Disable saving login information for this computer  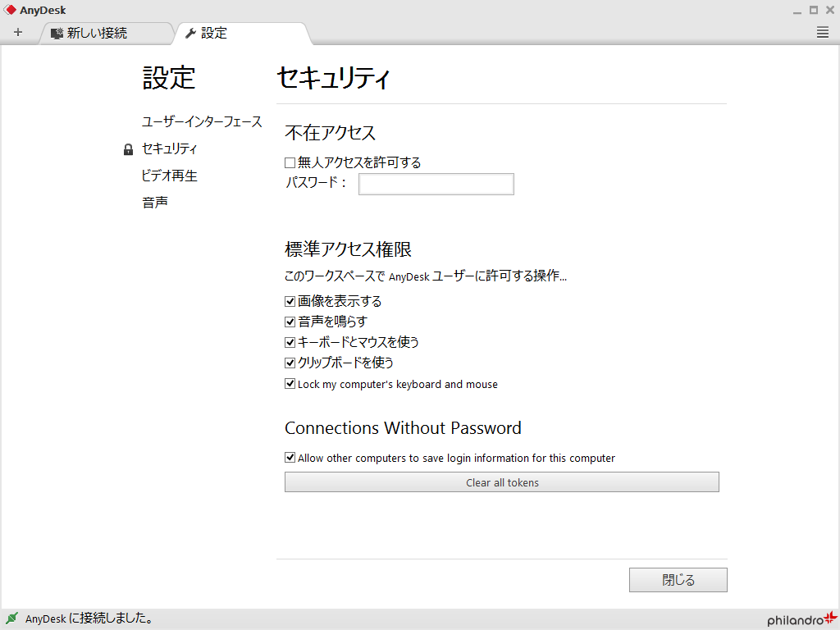(x=290, y=458)
